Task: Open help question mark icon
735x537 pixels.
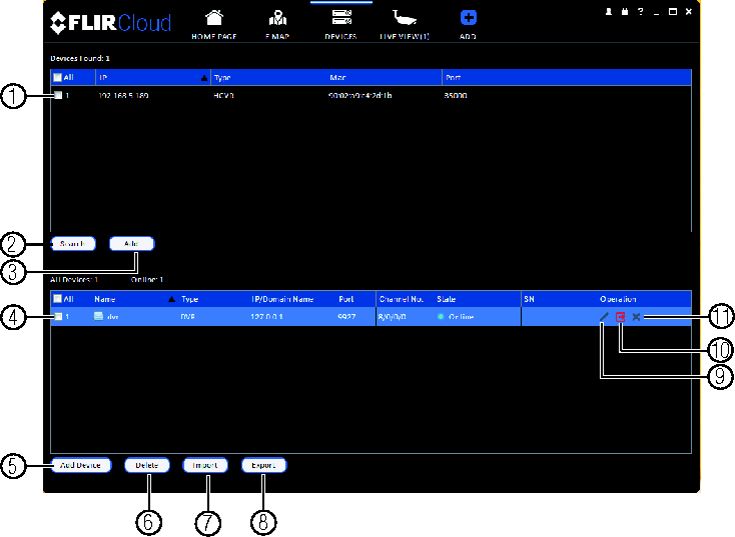Action: point(640,12)
